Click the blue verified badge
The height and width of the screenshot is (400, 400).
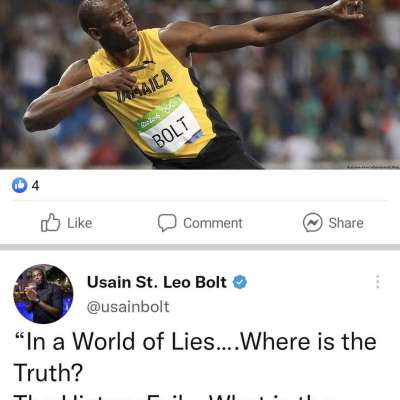point(240,282)
